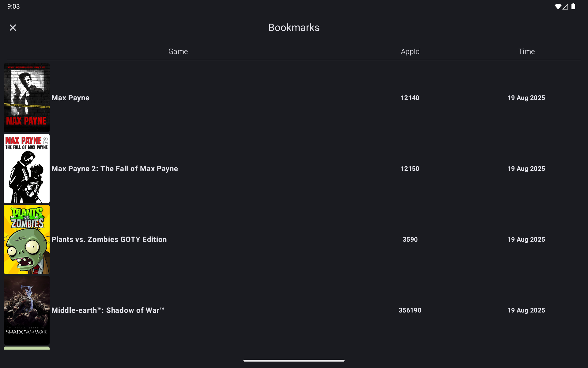The image size is (588, 368).
Task: Sort by the AppId column header
Action: click(x=410, y=52)
